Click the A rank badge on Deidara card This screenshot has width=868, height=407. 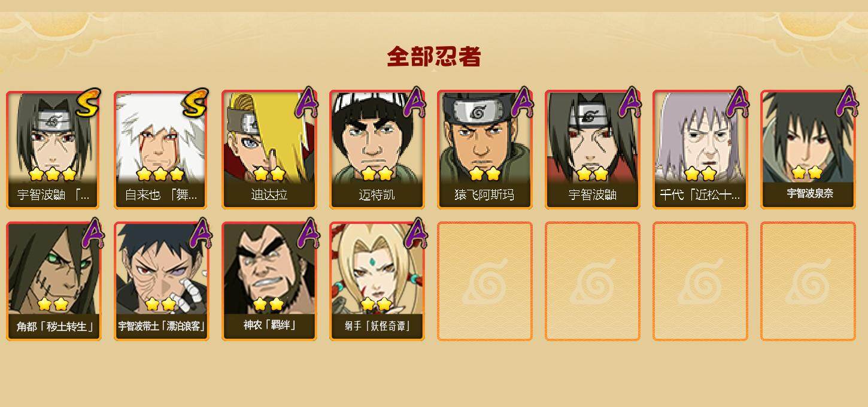tap(306, 102)
